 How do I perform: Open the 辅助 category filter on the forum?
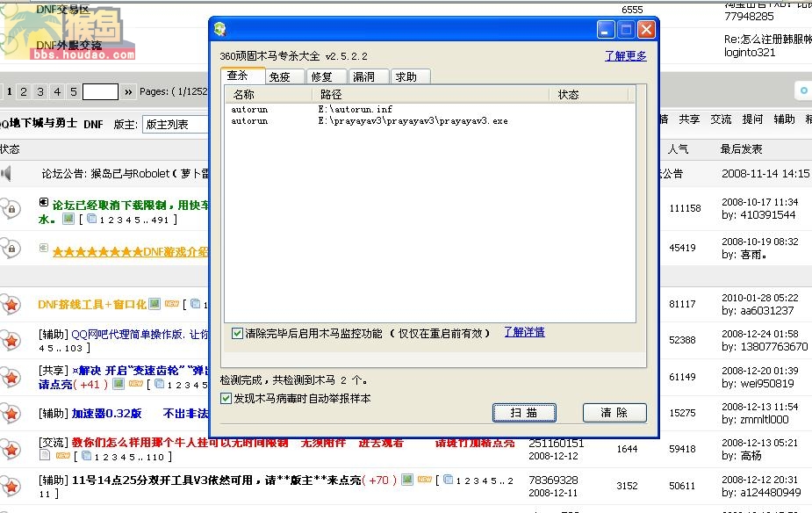[784, 119]
